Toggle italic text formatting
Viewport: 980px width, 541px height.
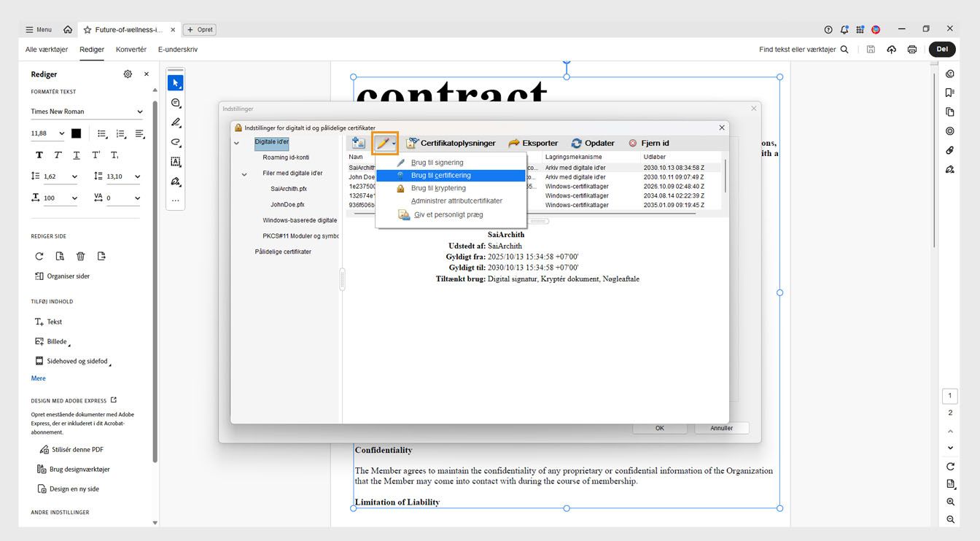(58, 155)
